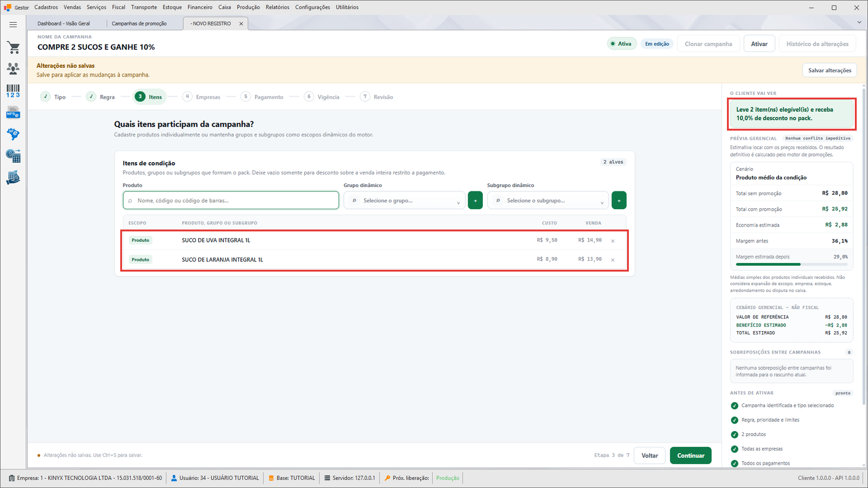The height and width of the screenshot is (488, 868).
Task: Open the hamburger sidebar menu
Action: (13, 24)
